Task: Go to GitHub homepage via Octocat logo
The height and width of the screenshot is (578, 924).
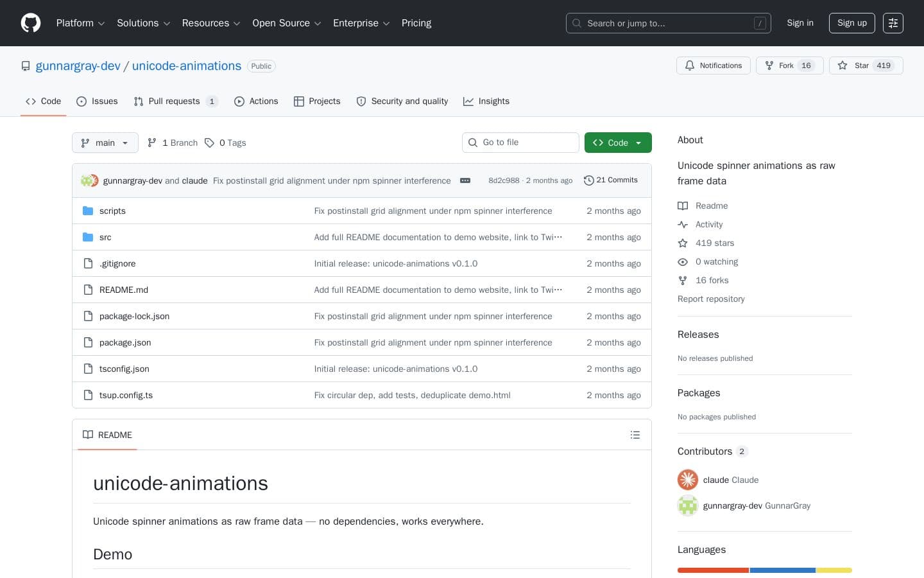Action: pyautogui.click(x=31, y=23)
